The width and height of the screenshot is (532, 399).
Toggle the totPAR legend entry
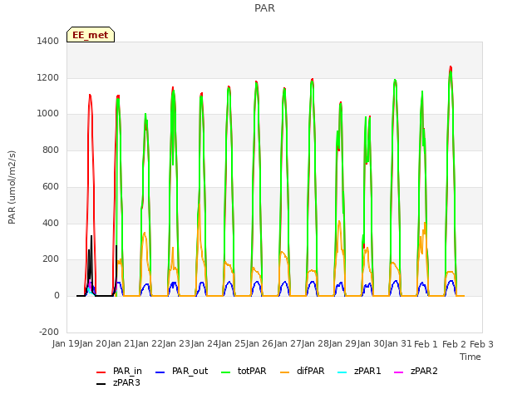[244, 371]
